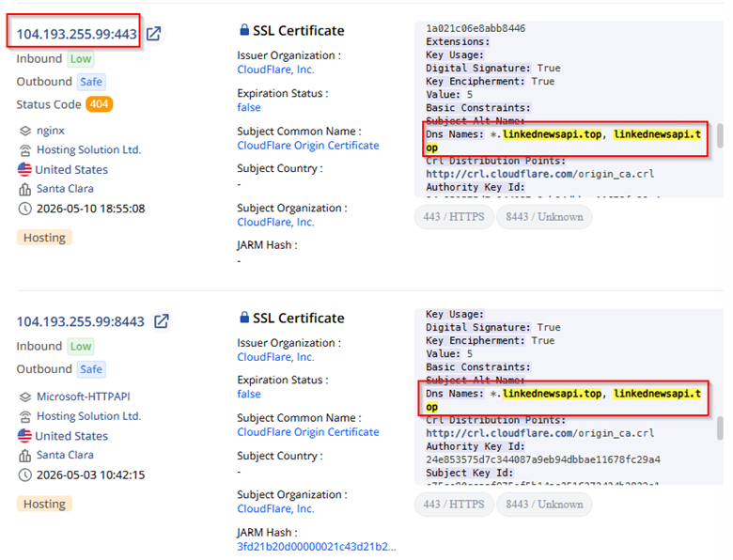Click the clock icon beside 2026-05-10 18:55:08
This screenshot has width=733, height=560.
pos(24,209)
